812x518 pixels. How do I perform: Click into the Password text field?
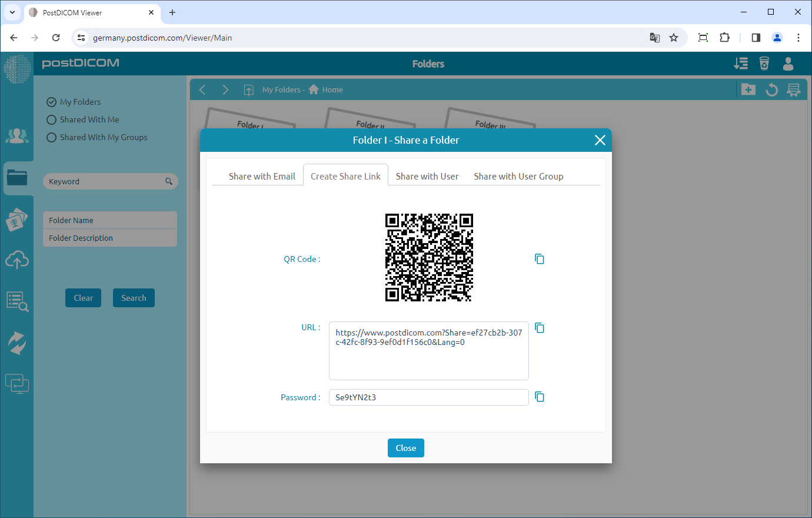click(428, 397)
